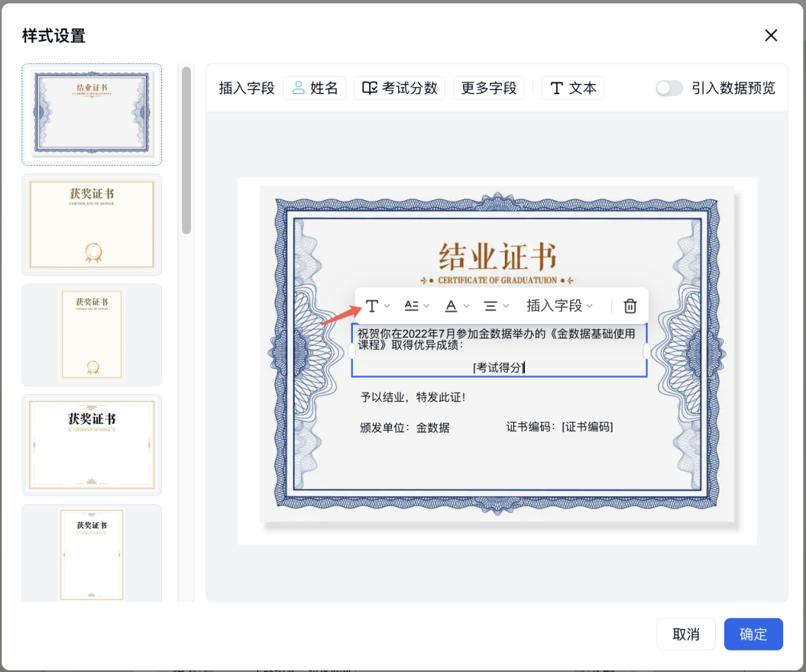Delete text box with trash icon
Viewport: 806px width, 672px height.
click(x=630, y=306)
